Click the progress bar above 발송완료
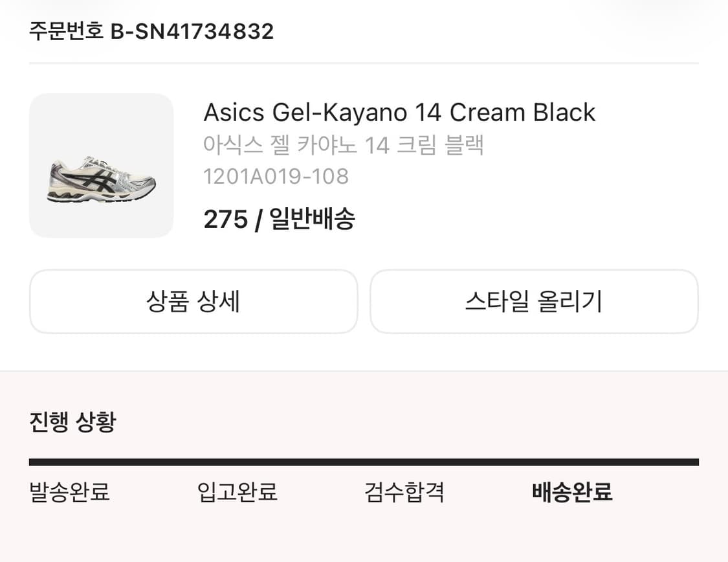Image resolution: width=728 pixels, height=562 pixels. pos(69,462)
